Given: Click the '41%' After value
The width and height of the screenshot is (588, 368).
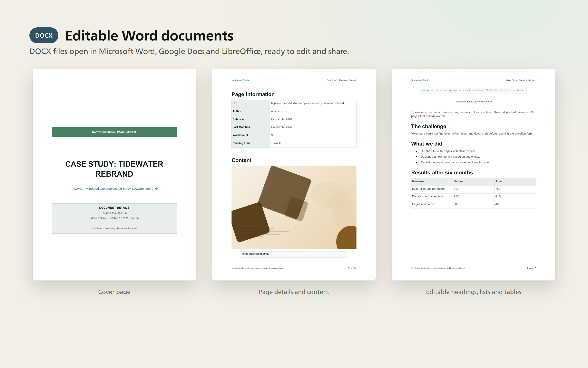Looking at the screenshot, I should tap(498, 196).
